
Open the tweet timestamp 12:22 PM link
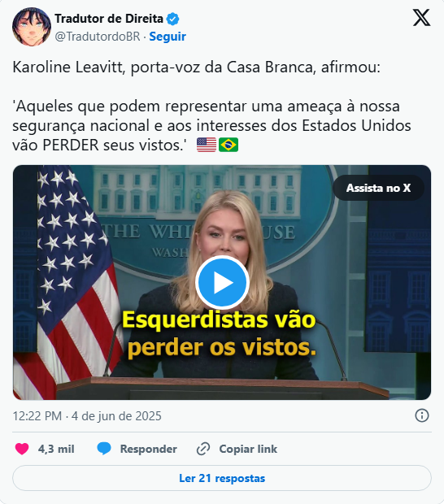pos(87,416)
